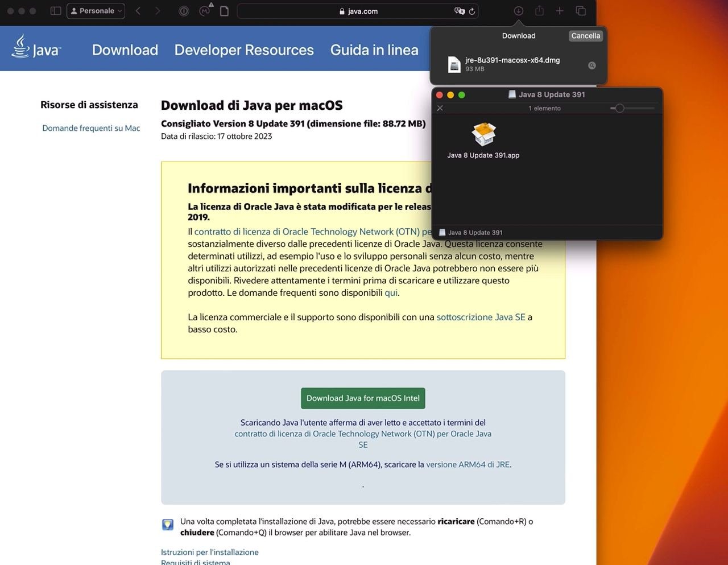Open the Download menu item
Image resolution: width=728 pixels, height=565 pixels.
(125, 50)
